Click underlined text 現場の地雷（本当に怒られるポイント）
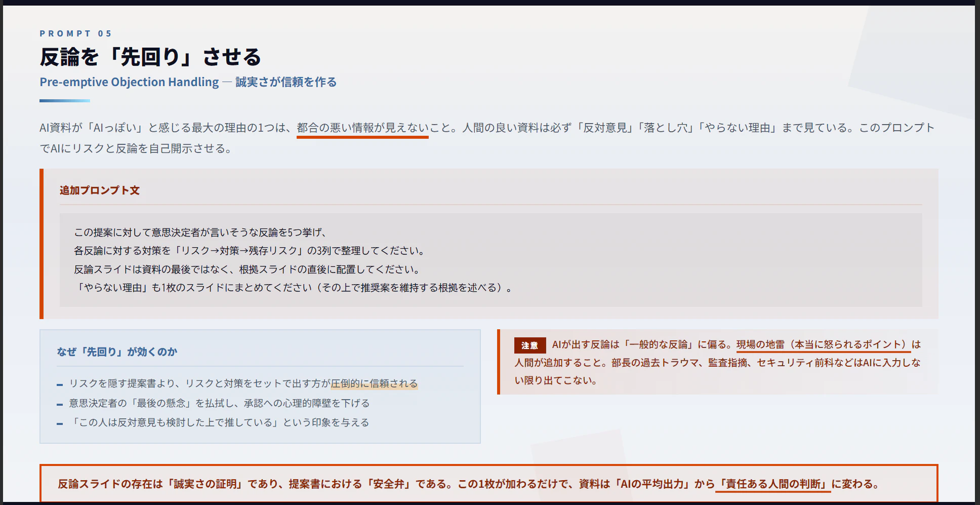Screen dimensions: 980x505 (x=824, y=344)
